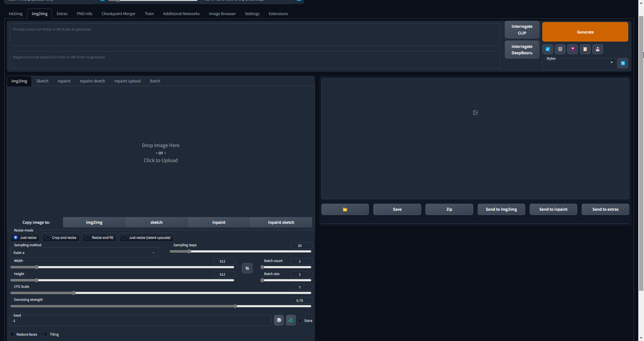Switch to the Sketch sub-tab
Image resolution: width=644 pixels, height=341 pixels.
[42, 81]
